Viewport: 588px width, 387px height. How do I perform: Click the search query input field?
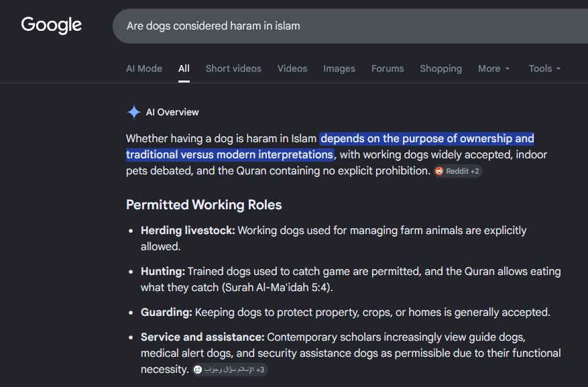[350, 26]
